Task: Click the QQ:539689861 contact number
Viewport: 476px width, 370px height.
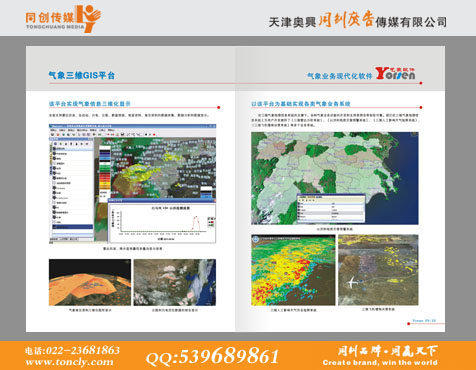Action: click(x=212, y=356)
